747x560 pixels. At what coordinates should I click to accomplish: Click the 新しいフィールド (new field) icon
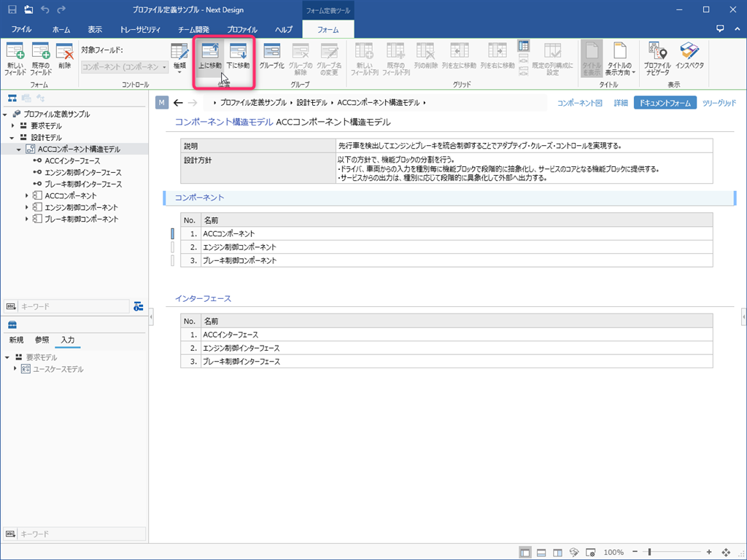click(x=15, y=58)
